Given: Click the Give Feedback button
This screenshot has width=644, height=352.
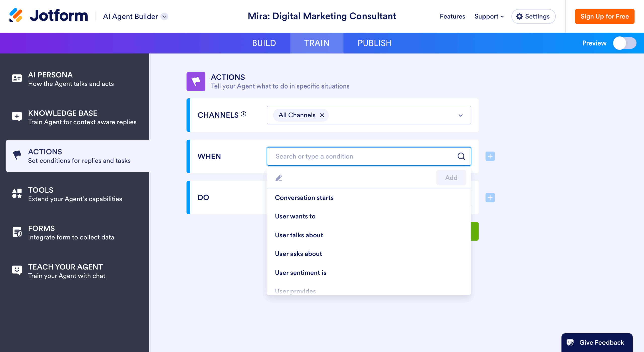Looking at the screenshot, I should [597, 343].
